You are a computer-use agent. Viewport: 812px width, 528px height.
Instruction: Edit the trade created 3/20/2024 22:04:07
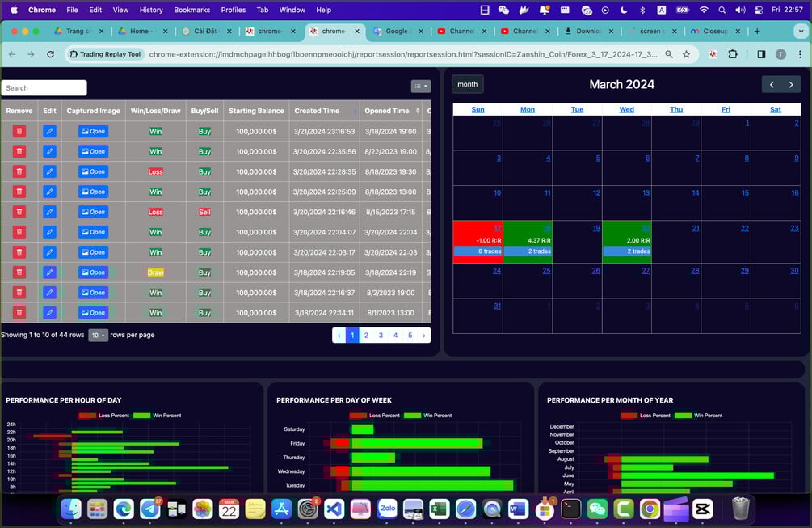click(x=50, y=232)
